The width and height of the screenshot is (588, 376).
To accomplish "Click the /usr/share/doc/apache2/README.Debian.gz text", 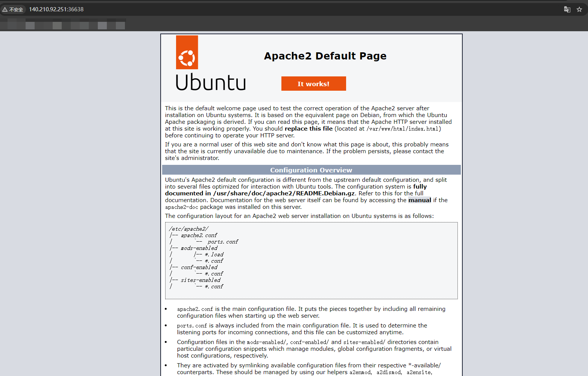I will pos(284,193).
